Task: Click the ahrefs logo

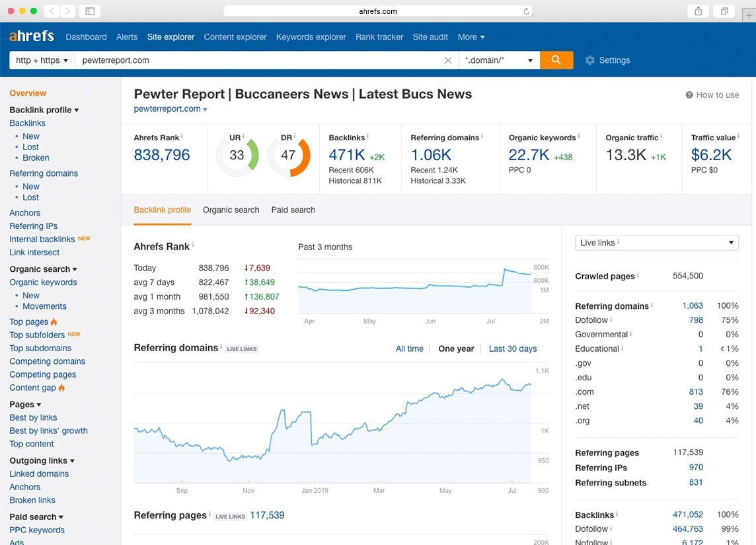Action: 31,36
